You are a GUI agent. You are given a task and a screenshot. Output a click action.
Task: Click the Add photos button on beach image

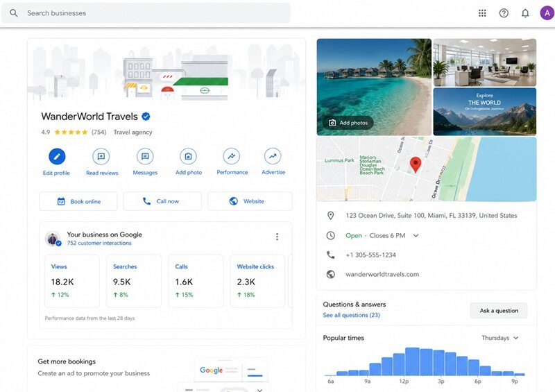(348, 123)
